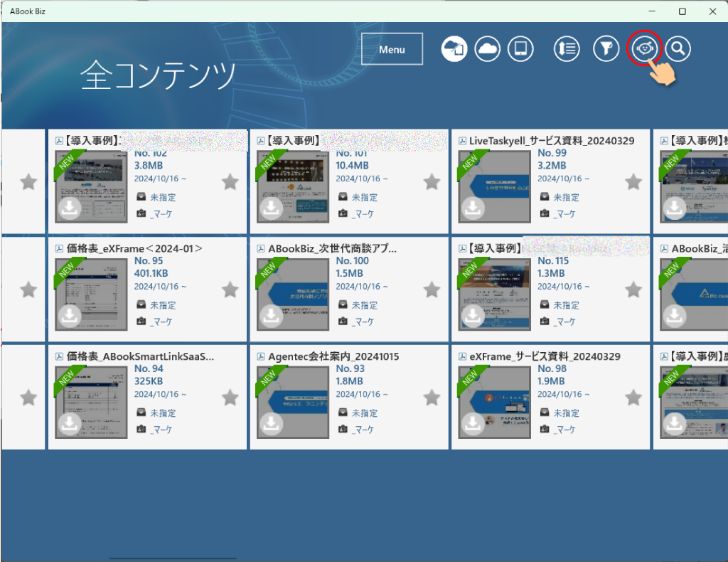Download ABookBiz_次世代商談アプ No. 100
The width and height of the screenshot is (728, 562).
[271, 317]
